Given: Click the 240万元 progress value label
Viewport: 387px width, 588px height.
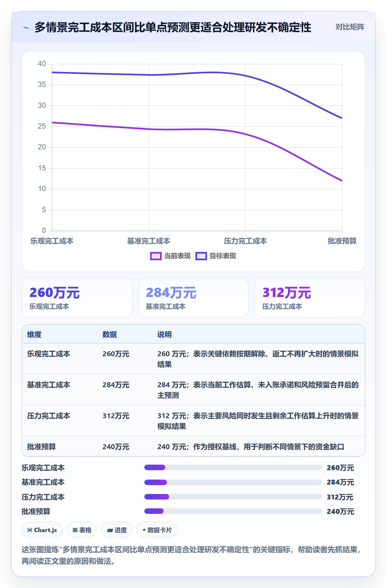Looking at the screenshot, I should click(x=340, y=512).
